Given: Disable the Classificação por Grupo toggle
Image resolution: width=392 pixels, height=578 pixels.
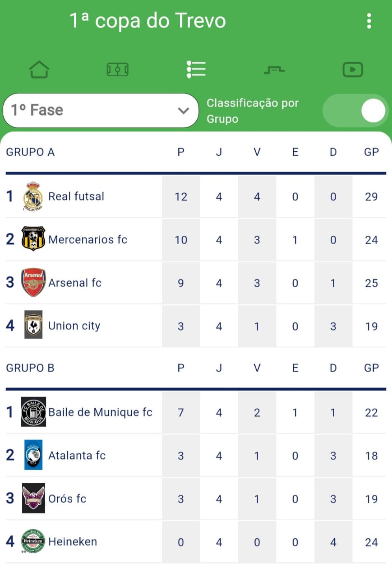Looking at the screenshot, I should (355, 110).
